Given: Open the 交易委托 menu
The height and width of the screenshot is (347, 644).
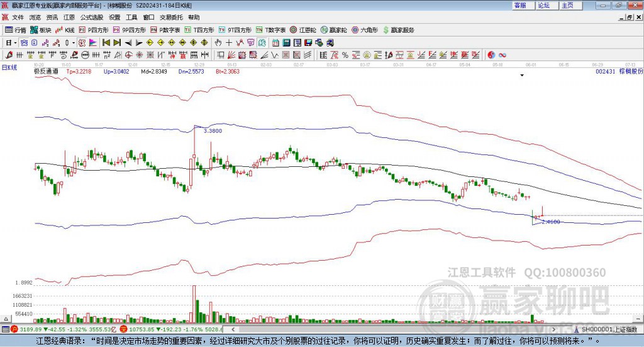Looking at the screenshot, I should pos(171,17).
